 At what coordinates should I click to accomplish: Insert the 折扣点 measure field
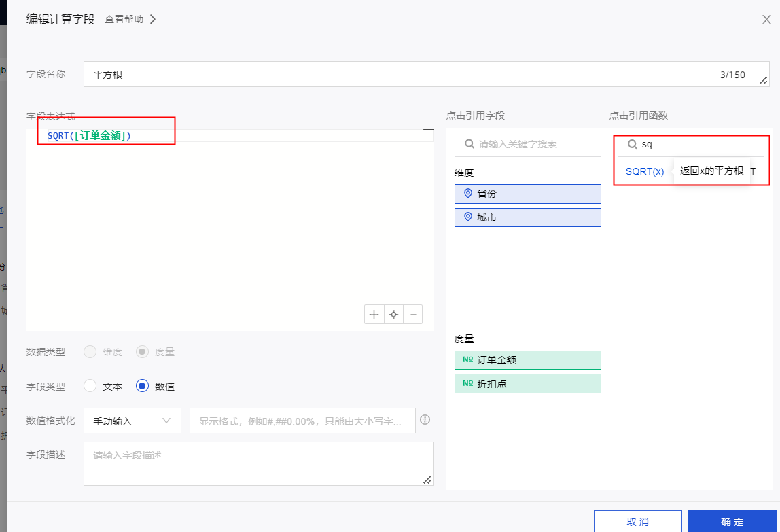(x=527, y=383)
